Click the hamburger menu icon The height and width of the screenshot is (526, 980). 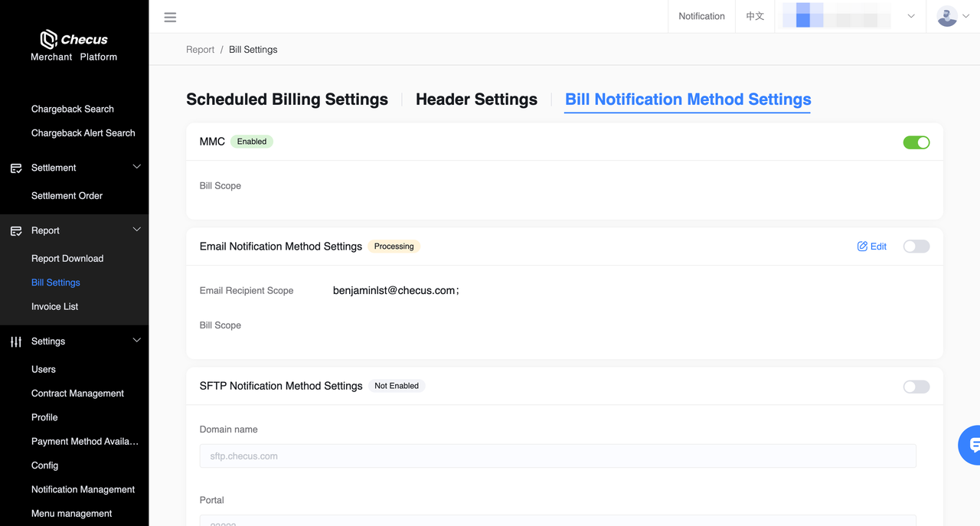coord(170,17)
